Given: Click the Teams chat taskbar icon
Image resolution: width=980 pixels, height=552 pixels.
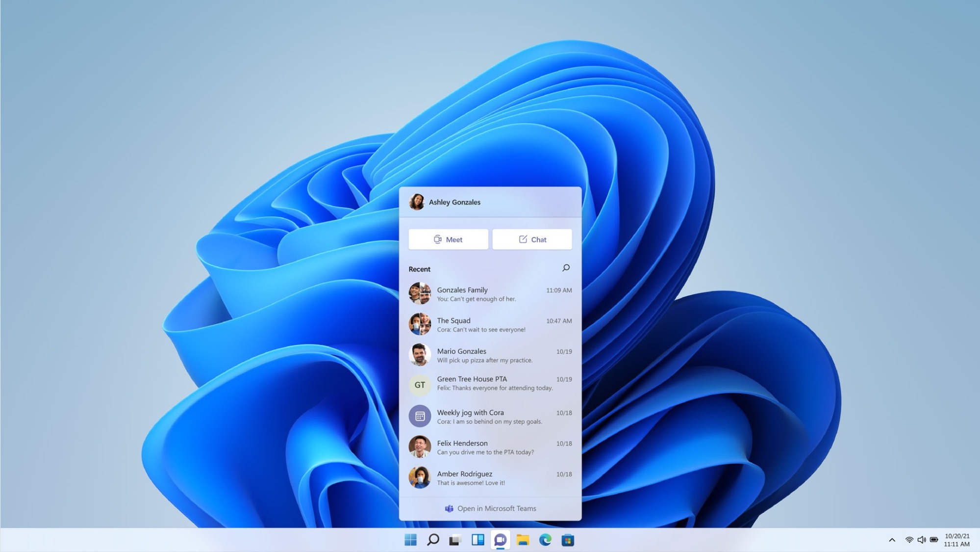Looking at the screenshot, I should click(x=501, y=540).
